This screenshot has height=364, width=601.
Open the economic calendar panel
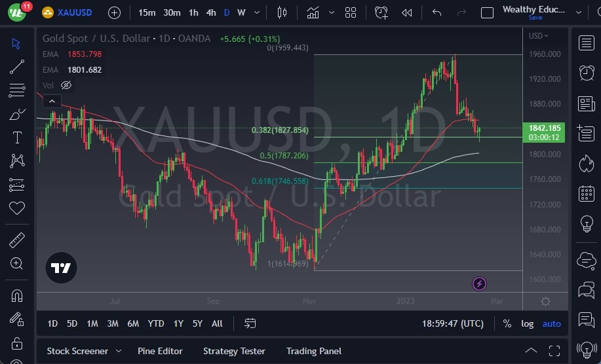pos(587,194)
